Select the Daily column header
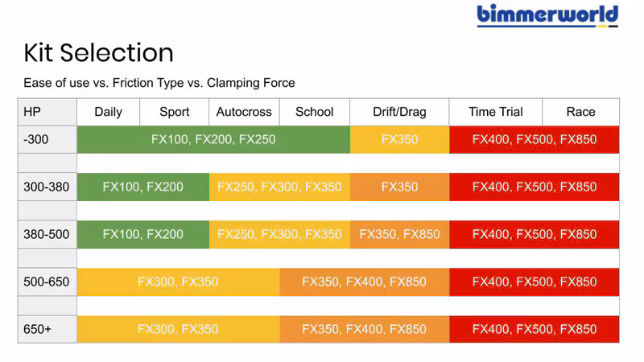Image resolution: width=644 pixels, height=362 pixels. tap(109, 112)
